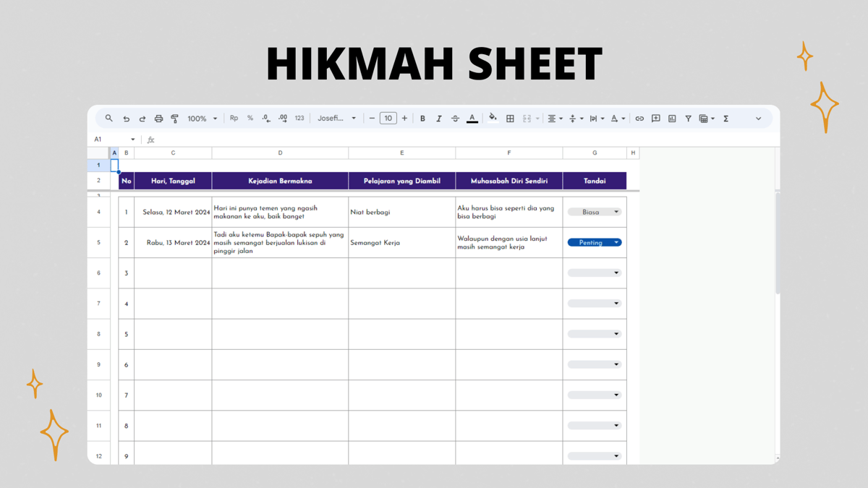Click the 'Walaupun dengan usia lanjut' cell

tap(509, 243)
